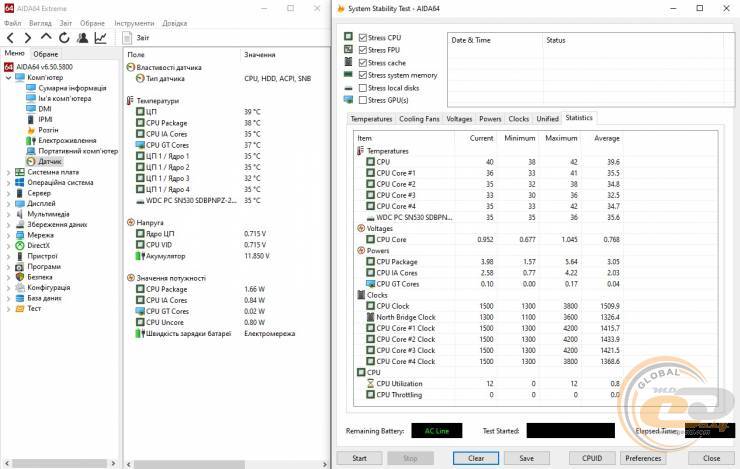Switch to the Voltages tab
Screen dimensions: 740x469
tap(459, 119)
